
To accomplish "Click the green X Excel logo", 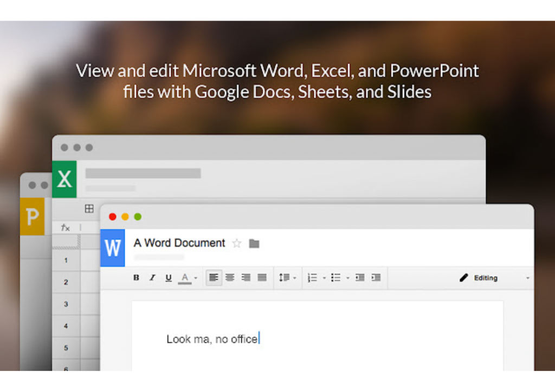I will (64, 179).
